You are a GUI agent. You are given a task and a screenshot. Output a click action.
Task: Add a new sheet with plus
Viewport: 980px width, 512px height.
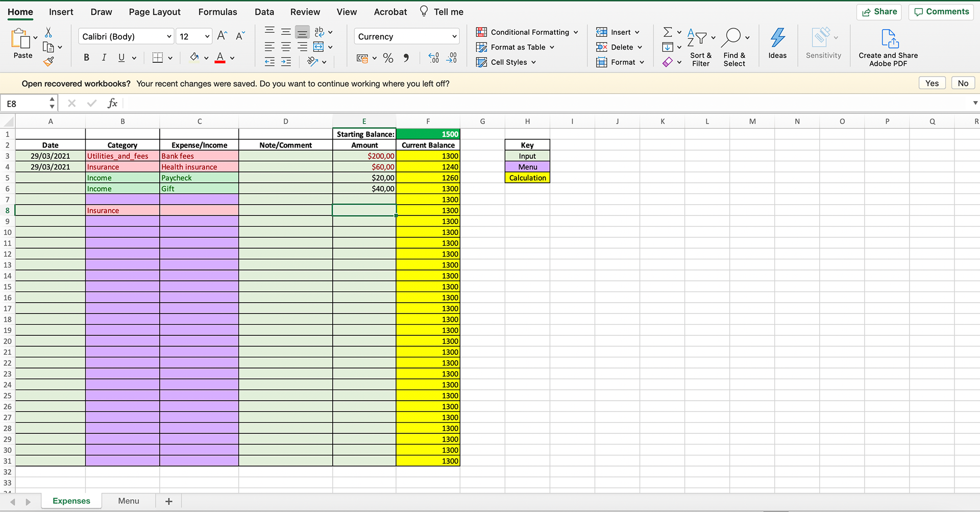(169, 501)
